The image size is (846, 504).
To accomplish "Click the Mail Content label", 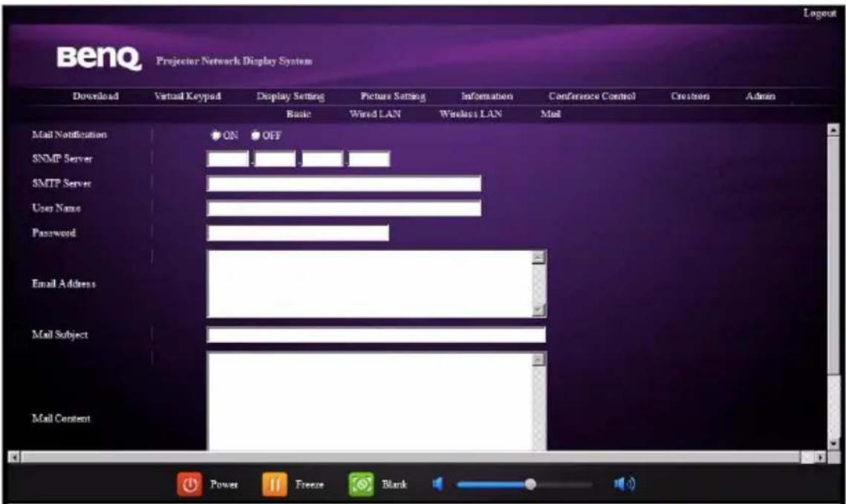I will click(x=61, y=419).
